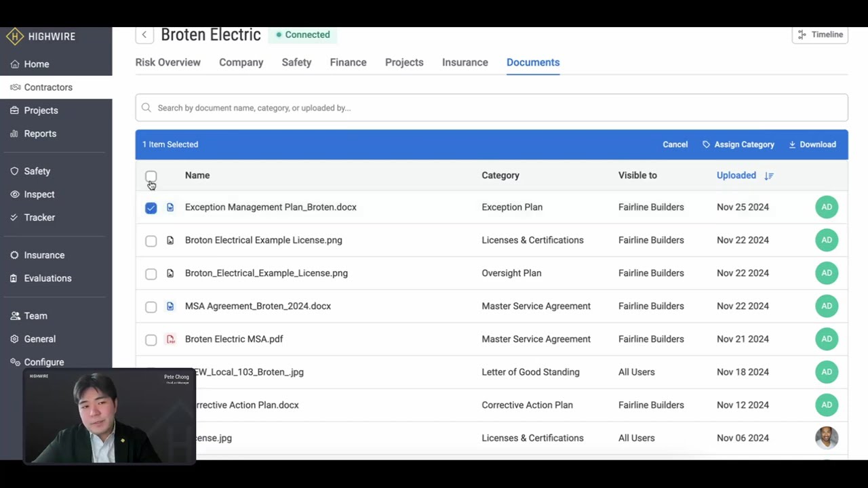
Task: Click the Visible to column header
Action: [x=637, y=176]
